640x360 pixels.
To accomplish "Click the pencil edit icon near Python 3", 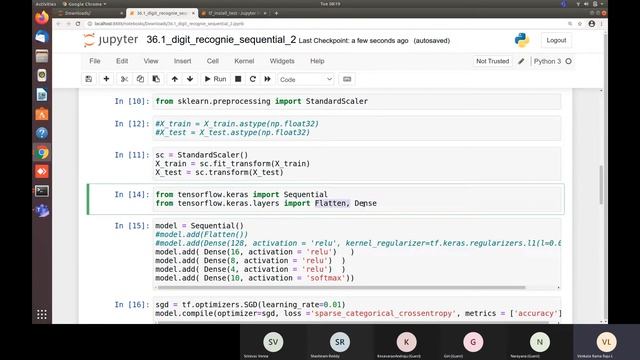I will [521, 61].
